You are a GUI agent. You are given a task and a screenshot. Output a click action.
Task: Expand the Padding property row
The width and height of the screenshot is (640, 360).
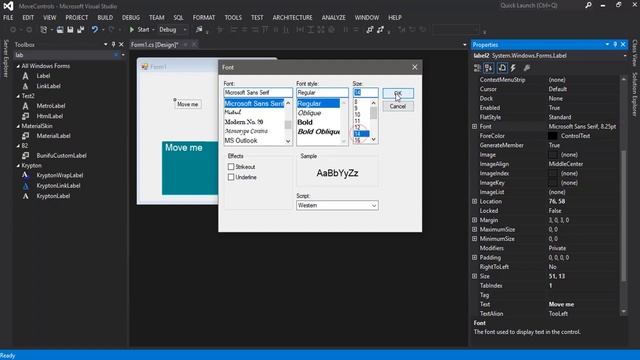click(x=474, y=258)
